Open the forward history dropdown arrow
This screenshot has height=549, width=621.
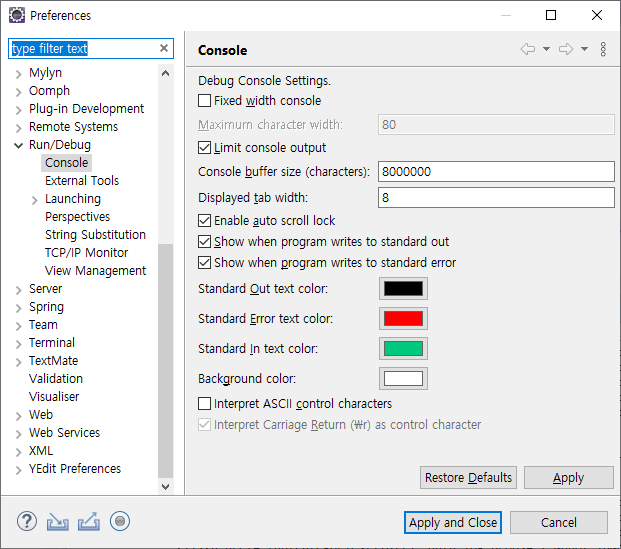point(584,49)
